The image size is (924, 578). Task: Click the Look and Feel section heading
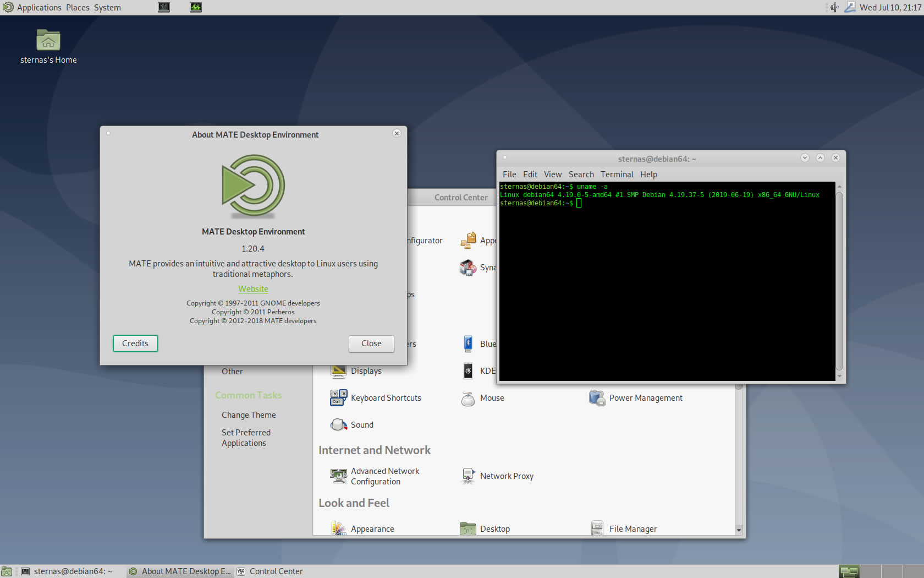354,503
